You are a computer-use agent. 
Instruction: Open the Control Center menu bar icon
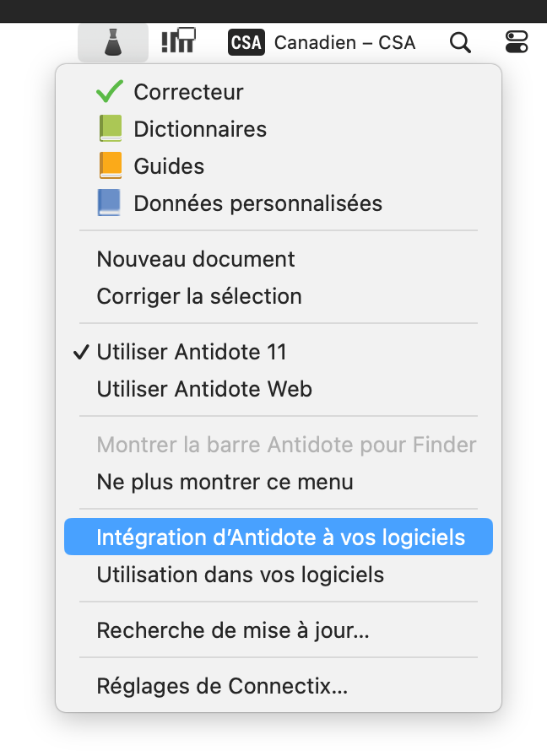[516, 42]
